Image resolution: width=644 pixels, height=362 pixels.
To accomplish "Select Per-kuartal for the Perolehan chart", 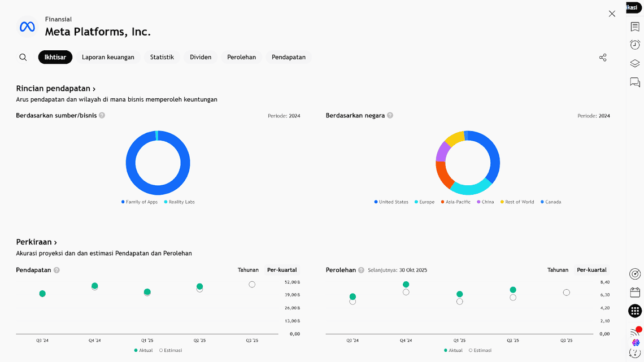I will (591, 270).
